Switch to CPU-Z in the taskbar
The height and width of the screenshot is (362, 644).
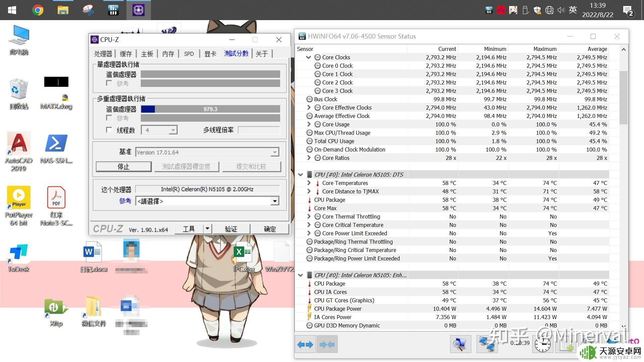coord(138,10)
